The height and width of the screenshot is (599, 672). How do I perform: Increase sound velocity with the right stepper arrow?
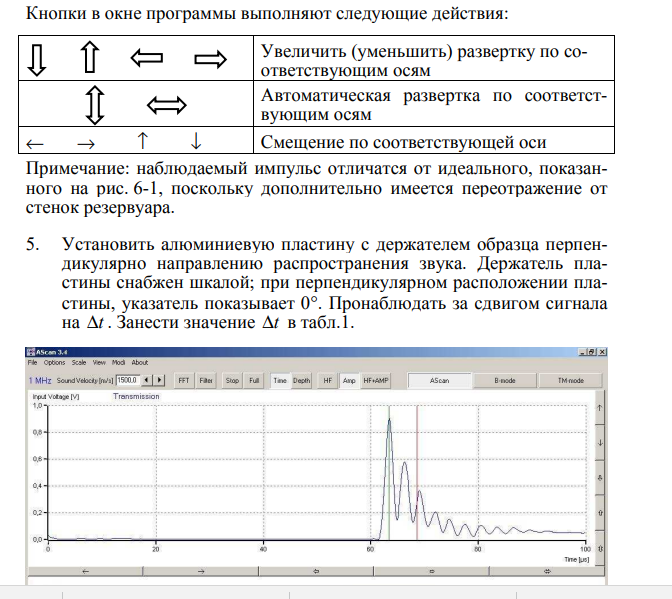159,380
